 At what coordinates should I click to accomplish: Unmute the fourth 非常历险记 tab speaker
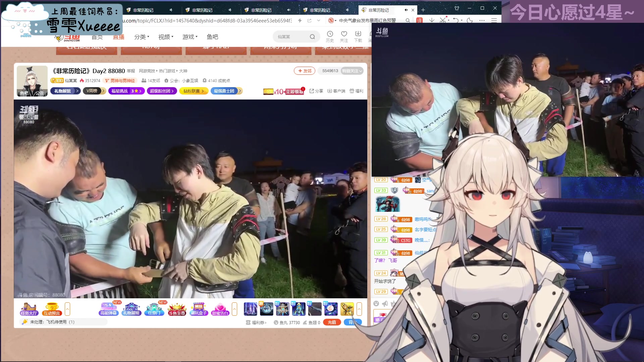coord(347,10)
